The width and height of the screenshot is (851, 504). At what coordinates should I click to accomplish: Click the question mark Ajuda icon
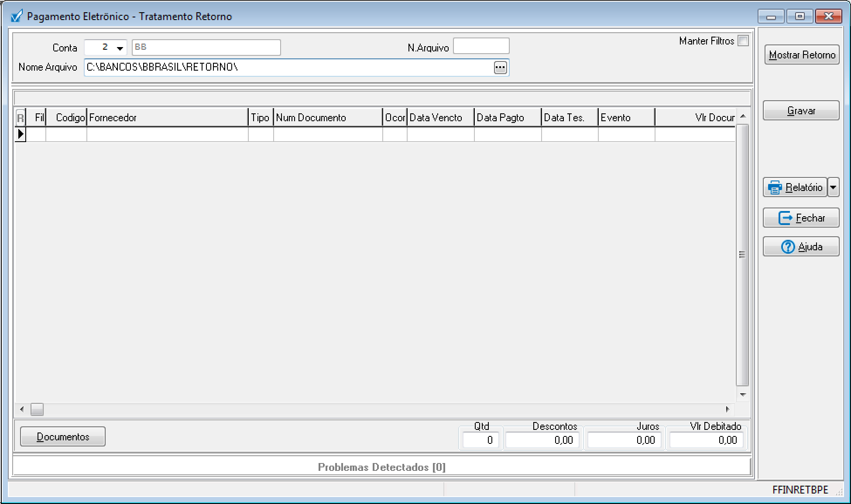[788, 247]
